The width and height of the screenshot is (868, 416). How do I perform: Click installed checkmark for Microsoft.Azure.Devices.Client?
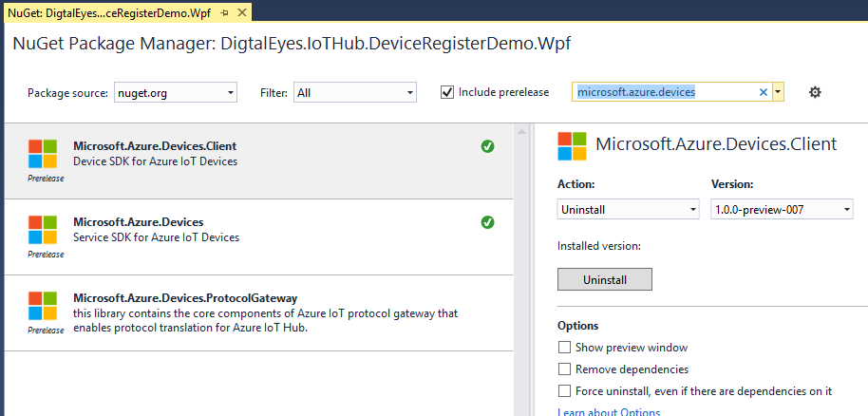(x=488, y=146)
